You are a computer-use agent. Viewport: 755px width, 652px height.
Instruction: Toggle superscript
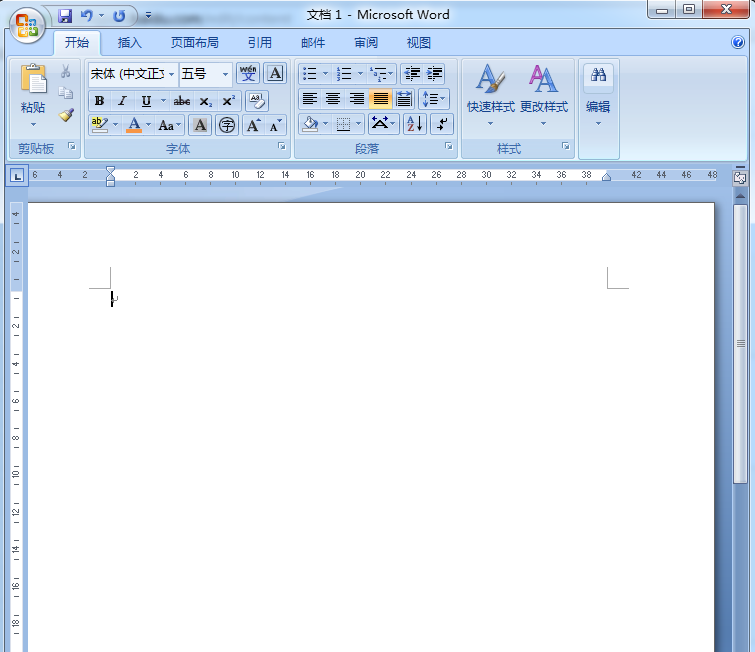tap(228, 101)
